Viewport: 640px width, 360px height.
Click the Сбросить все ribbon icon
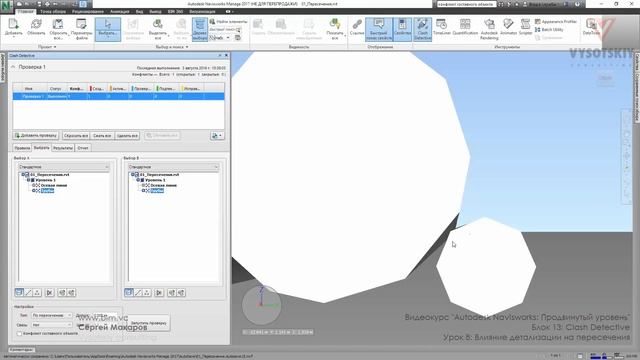(x=58, y=29)
